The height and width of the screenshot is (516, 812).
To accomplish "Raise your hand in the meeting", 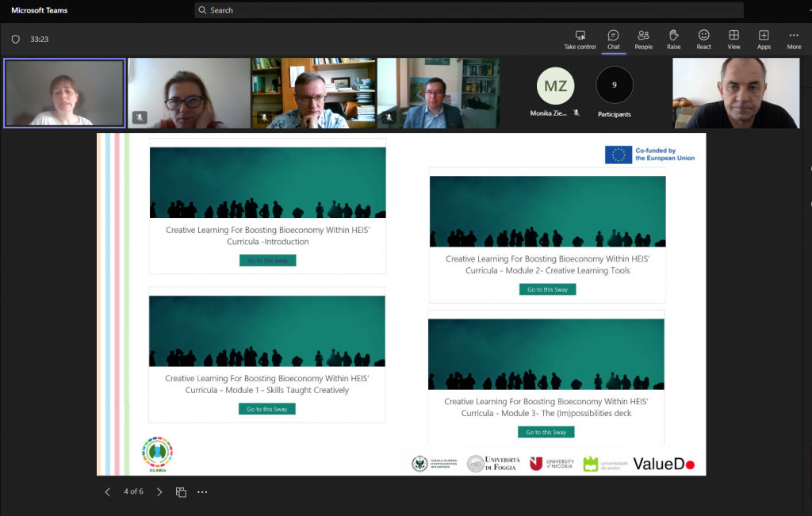I will [673, 36].
